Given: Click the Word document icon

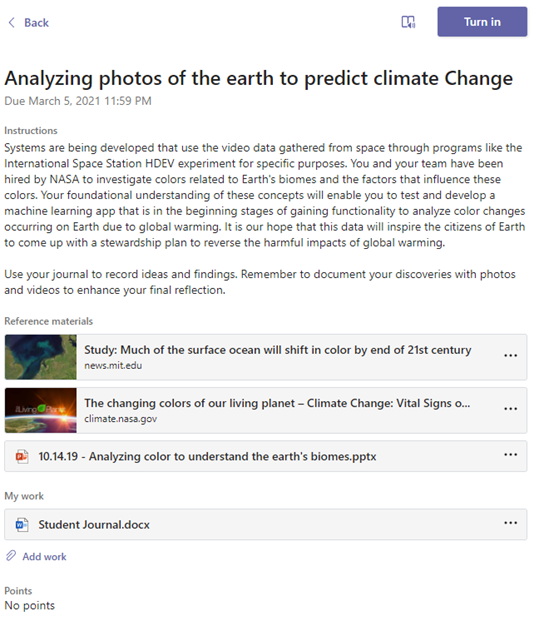Looking at the screenshot, I should [x=22, y=525].
